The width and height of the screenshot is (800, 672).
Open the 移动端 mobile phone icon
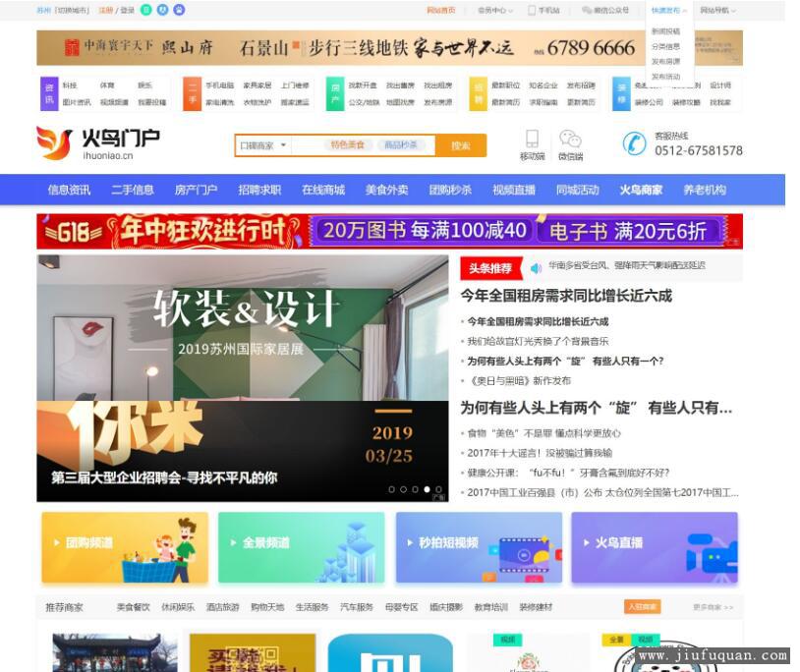click(532, 139)
